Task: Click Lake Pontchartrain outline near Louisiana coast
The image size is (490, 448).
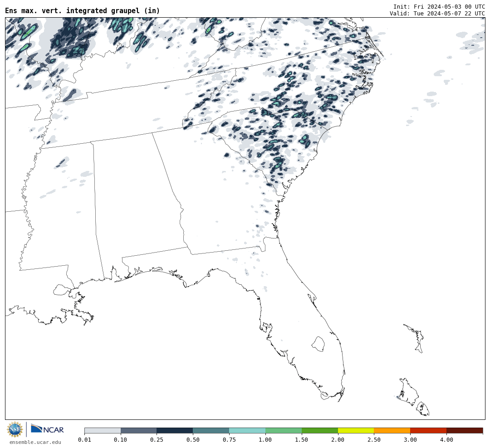Action: click(x=62, y=290)
